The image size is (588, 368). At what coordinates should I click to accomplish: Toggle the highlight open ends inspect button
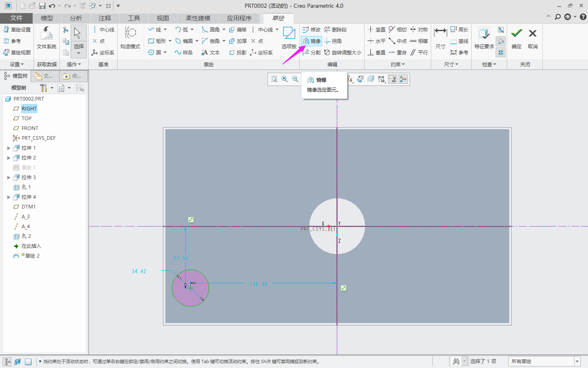(501, 41)
